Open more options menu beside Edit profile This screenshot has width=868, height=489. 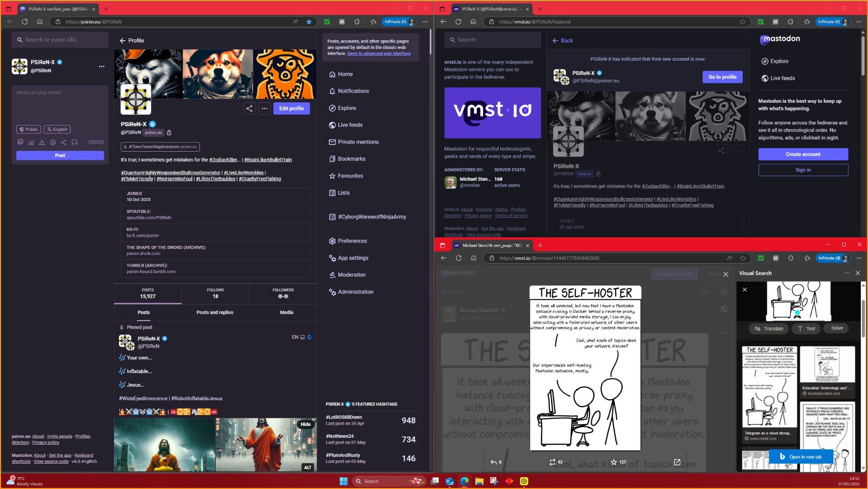click(x=265, y=109)
